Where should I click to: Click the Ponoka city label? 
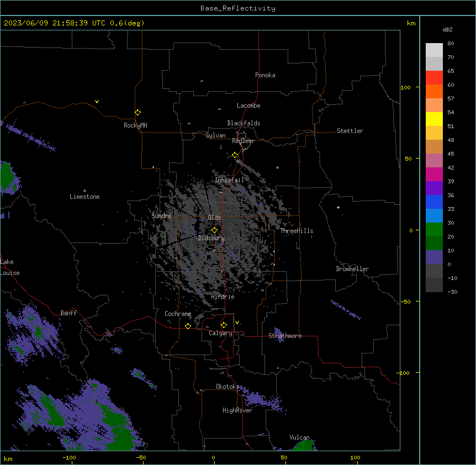(x=265, y=75)
